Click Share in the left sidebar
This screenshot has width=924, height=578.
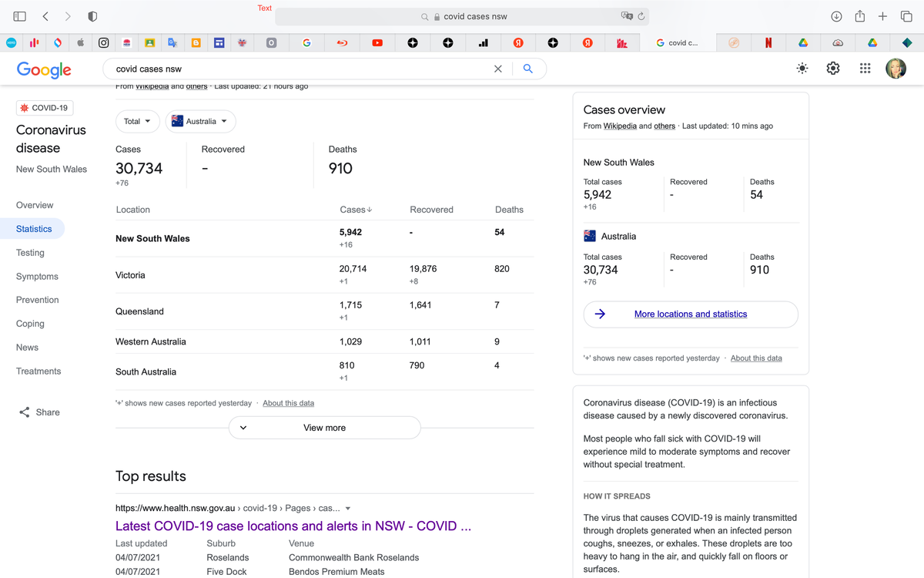(x=39, y=412)
